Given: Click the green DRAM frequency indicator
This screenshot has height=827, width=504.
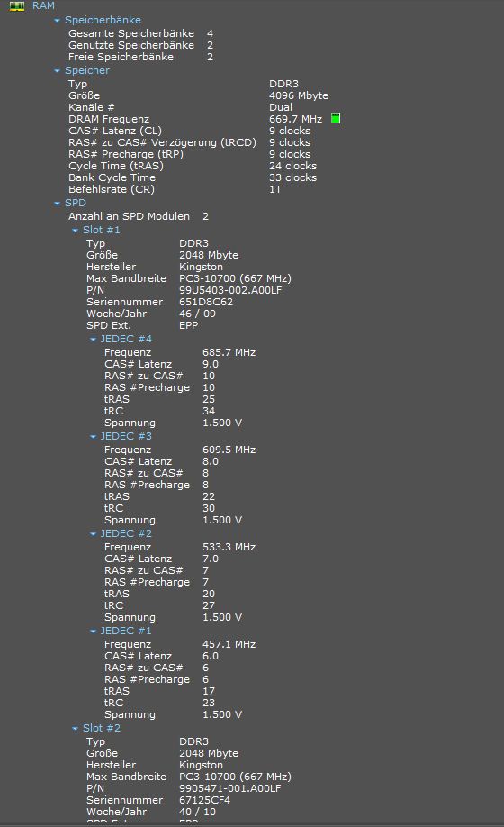Looking at the screenshot, I should point(336,118).
